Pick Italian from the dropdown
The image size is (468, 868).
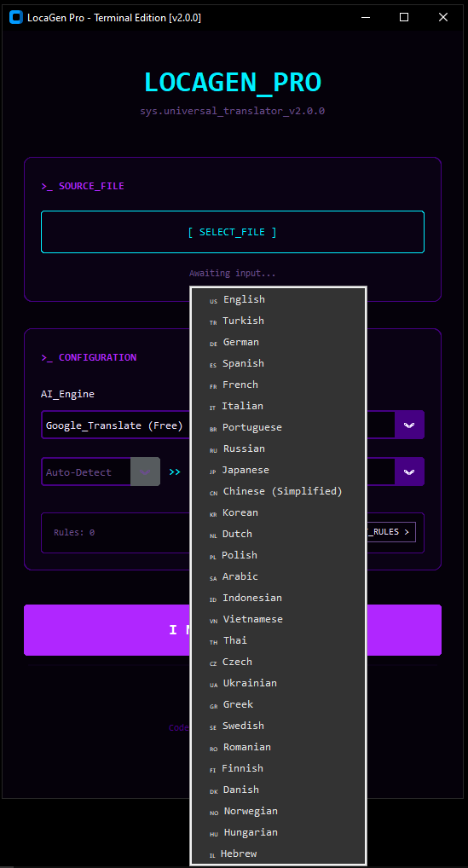coord(278,407)
